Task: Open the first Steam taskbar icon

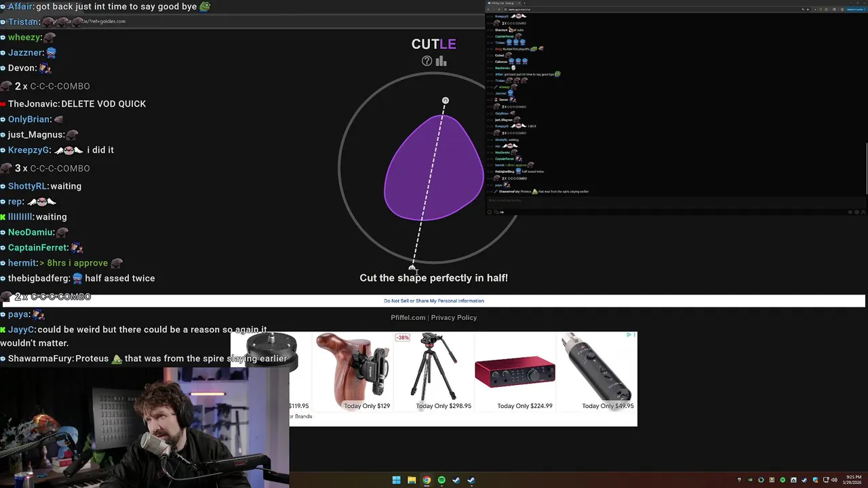Action: [x=456, y=481]
